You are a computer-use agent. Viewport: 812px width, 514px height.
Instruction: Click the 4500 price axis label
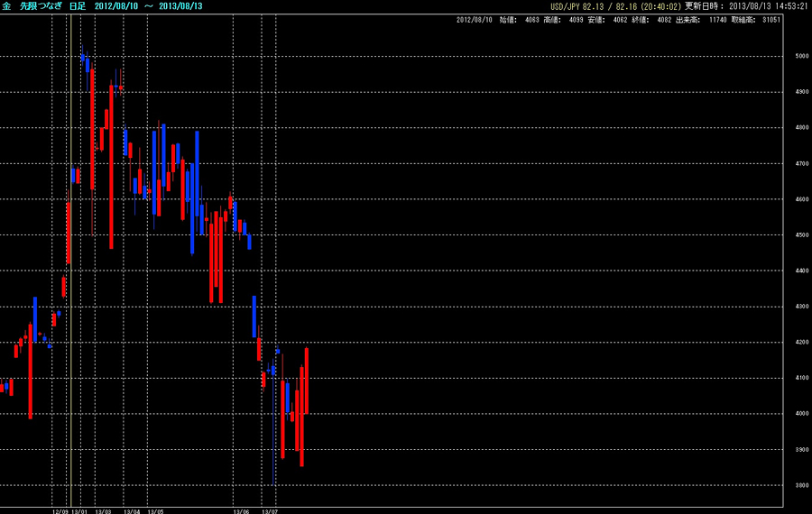802,235
